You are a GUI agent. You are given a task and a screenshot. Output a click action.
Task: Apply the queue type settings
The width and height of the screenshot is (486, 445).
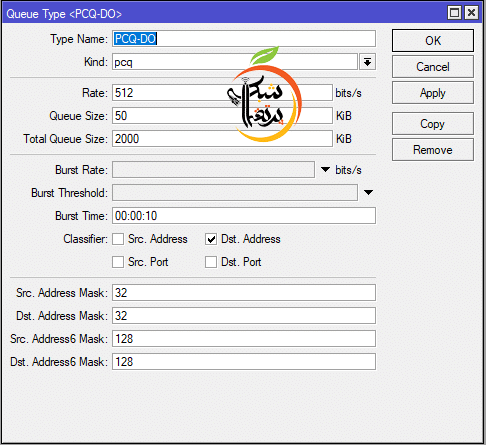click(x=433, y=93)
